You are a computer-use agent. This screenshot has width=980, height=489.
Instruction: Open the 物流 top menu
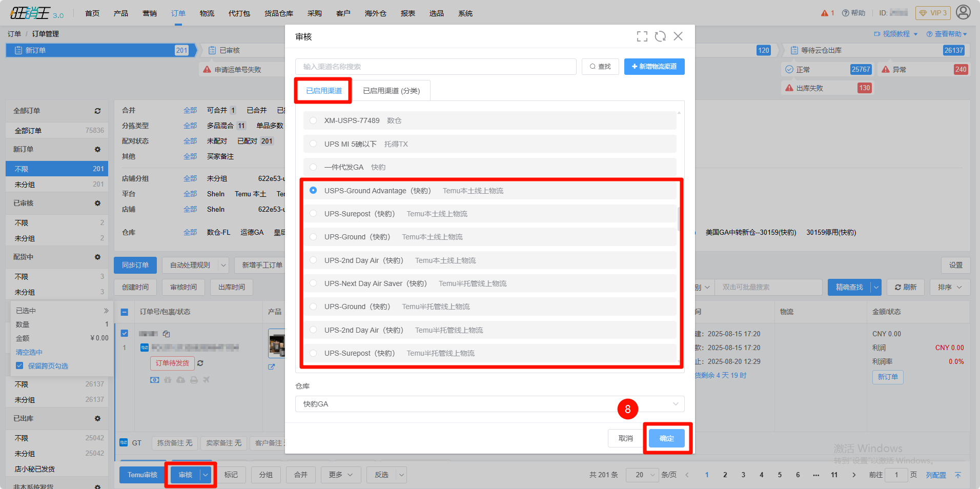pyautogui.click(x=207, y=13)
